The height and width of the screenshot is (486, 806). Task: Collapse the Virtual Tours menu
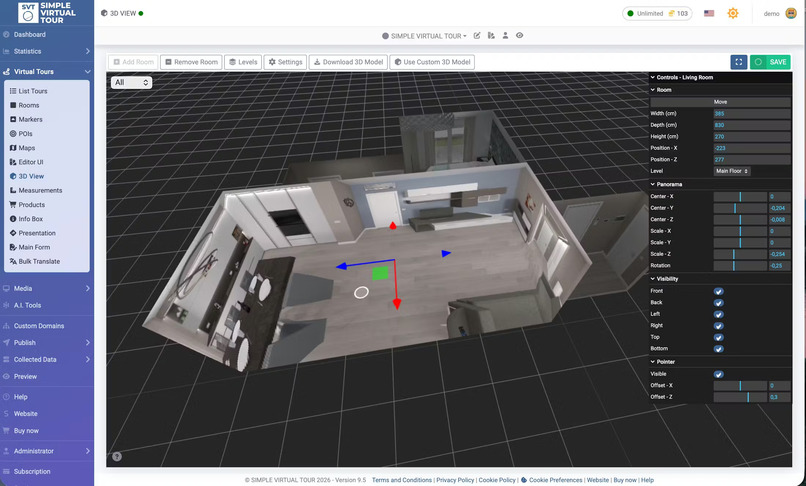(x=46, y=71)
